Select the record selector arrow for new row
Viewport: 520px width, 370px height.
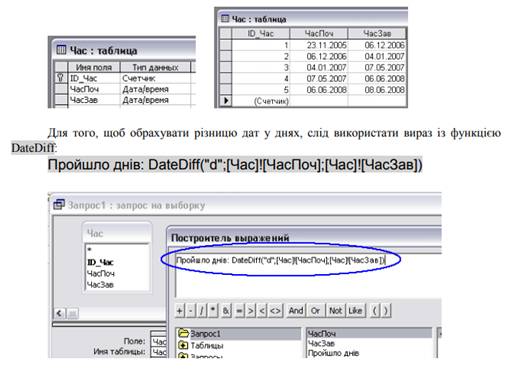(226, 100)
